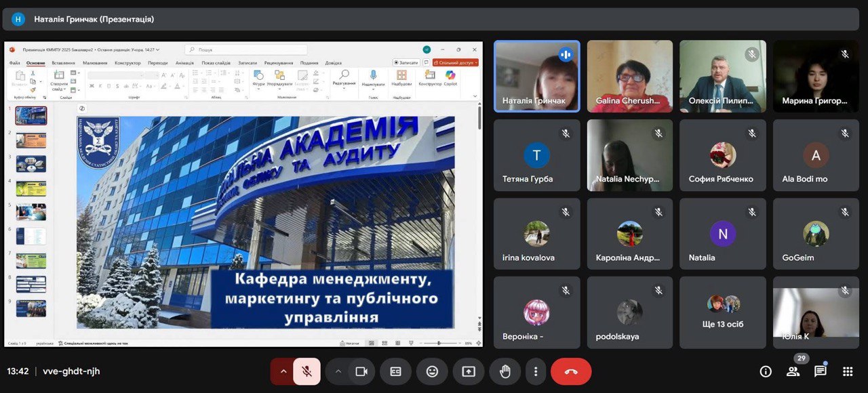Viewport: 868px width, 393px height.
Task: Click the Ще 13 осіб tile
Action: (723, 312)
